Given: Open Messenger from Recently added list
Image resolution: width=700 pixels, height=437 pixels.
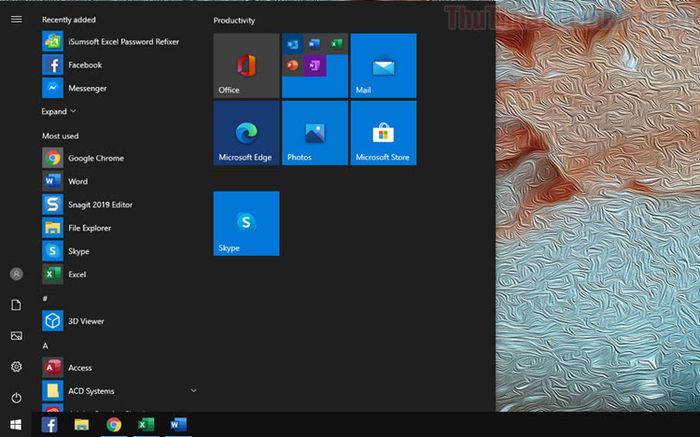Looking at the screenshot, I should tap(119, 88).
